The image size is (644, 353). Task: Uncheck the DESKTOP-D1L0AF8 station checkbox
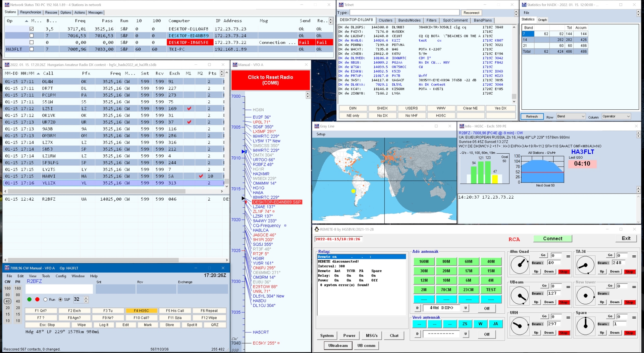click(32, 29)
